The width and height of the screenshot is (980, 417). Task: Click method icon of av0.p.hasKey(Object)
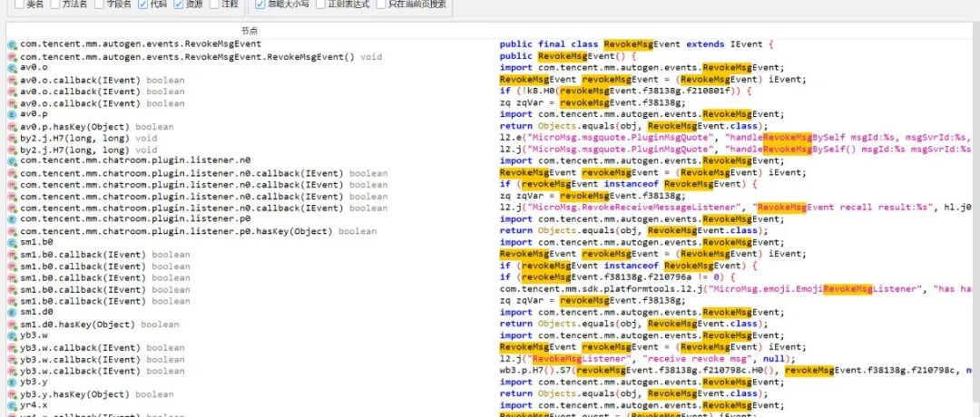(x=13, y=127)
